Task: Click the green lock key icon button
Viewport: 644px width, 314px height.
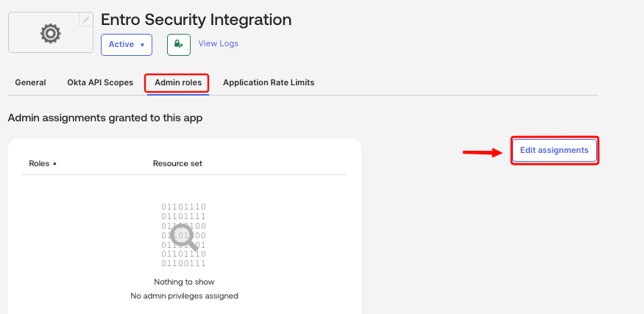Action: pos(179,44)
